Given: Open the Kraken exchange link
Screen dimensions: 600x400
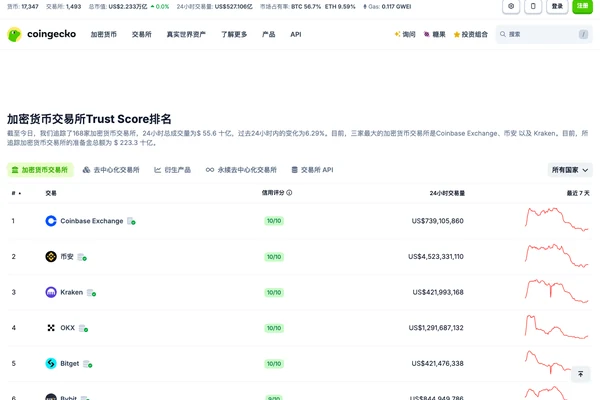Looking at the screenshot, I should click(x=72, y=292).
